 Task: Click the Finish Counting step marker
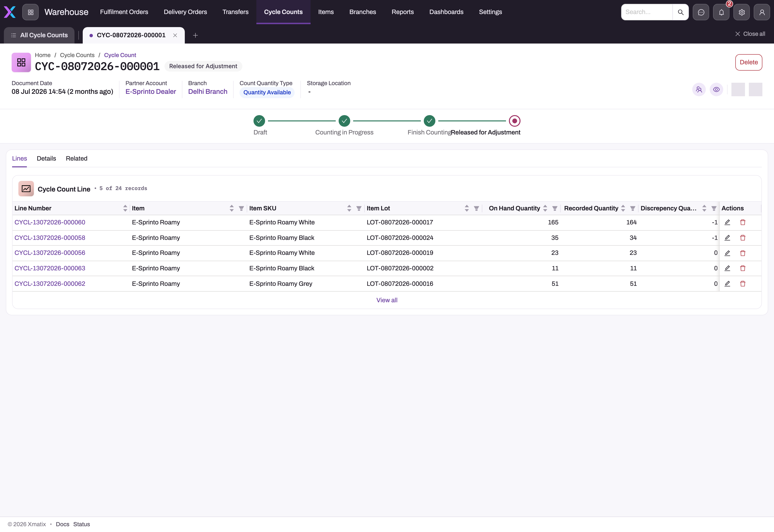coord(429,121)
